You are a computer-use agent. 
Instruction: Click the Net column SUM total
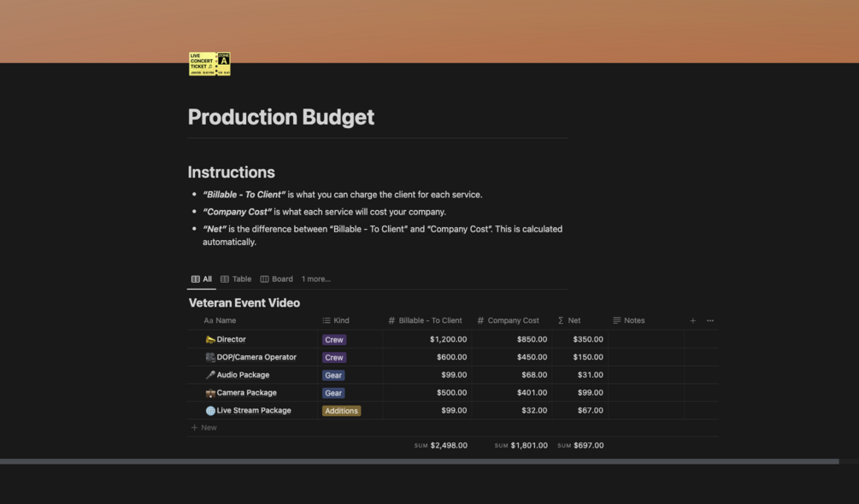[x=581, y=446]
